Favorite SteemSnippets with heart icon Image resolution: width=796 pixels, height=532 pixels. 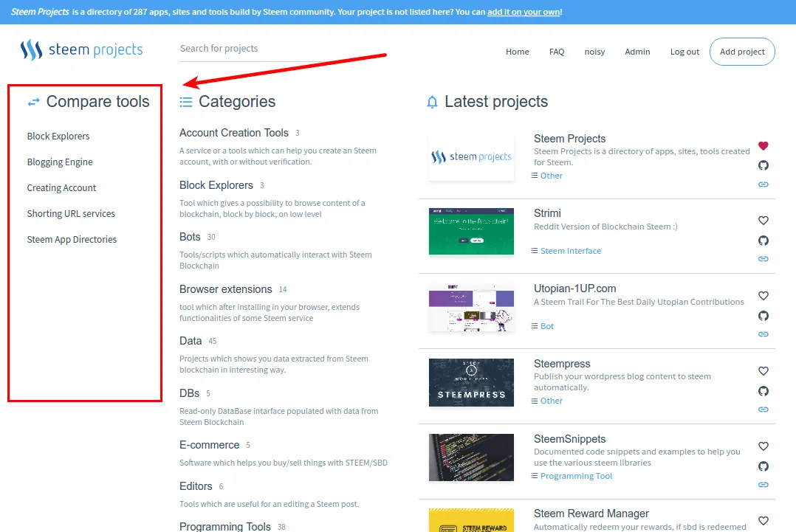pyautogui.click(x=763, y=446)
